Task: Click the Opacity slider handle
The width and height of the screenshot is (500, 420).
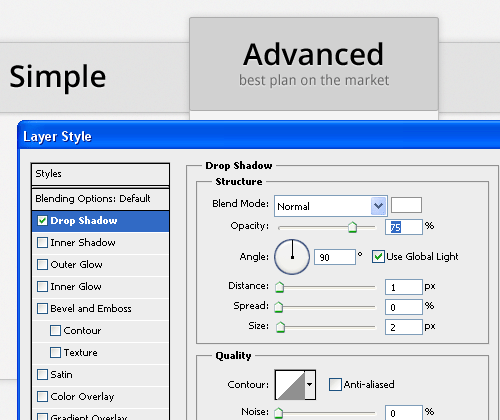Action: (352, 227)
